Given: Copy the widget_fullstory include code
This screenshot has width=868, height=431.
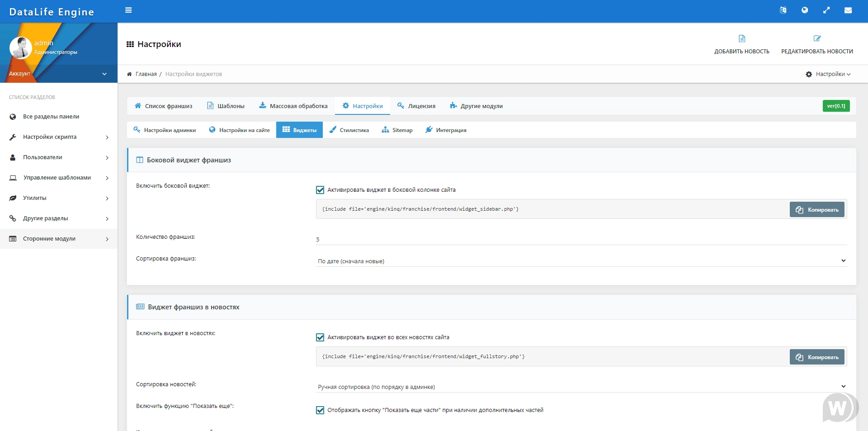Looking at the screenshot, I should point(817,357).
